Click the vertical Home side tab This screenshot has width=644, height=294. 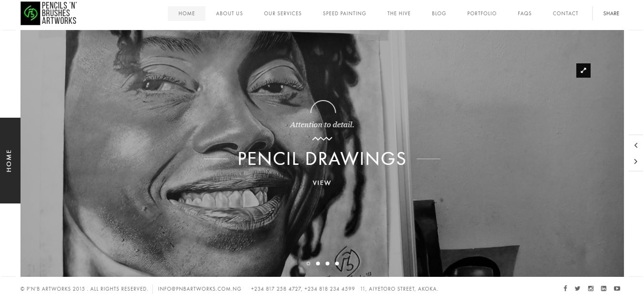[10, 161]
